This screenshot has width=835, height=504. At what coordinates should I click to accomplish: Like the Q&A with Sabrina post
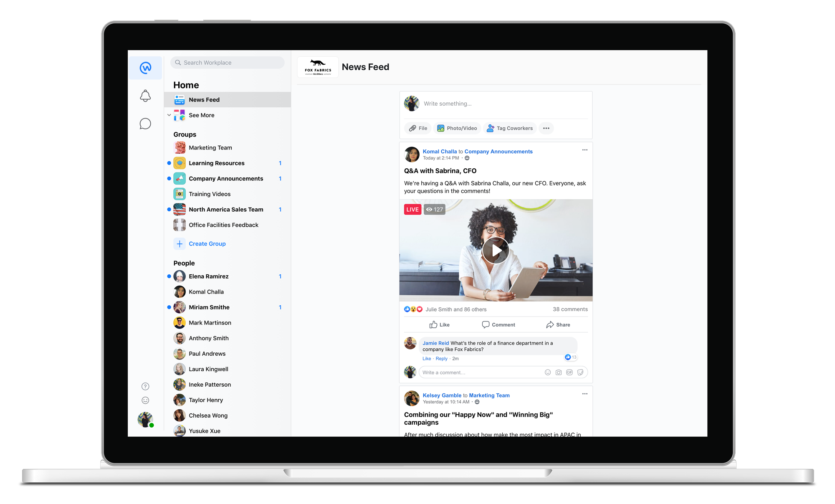(x=439, y=325)
